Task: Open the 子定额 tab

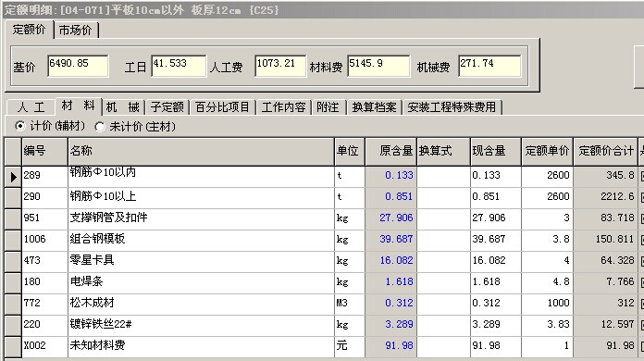Action: 167,107
